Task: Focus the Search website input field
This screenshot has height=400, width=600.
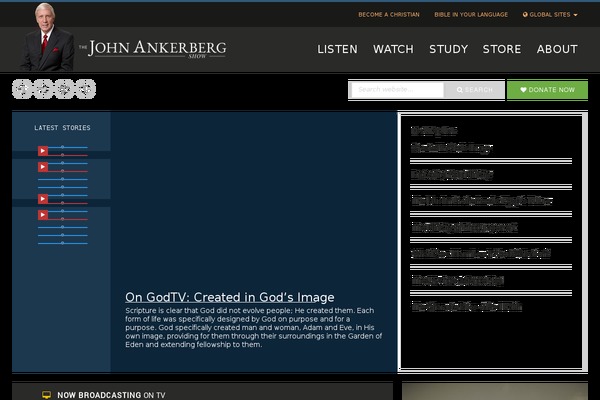Action: pyautogui.click(x=398, y=90)
